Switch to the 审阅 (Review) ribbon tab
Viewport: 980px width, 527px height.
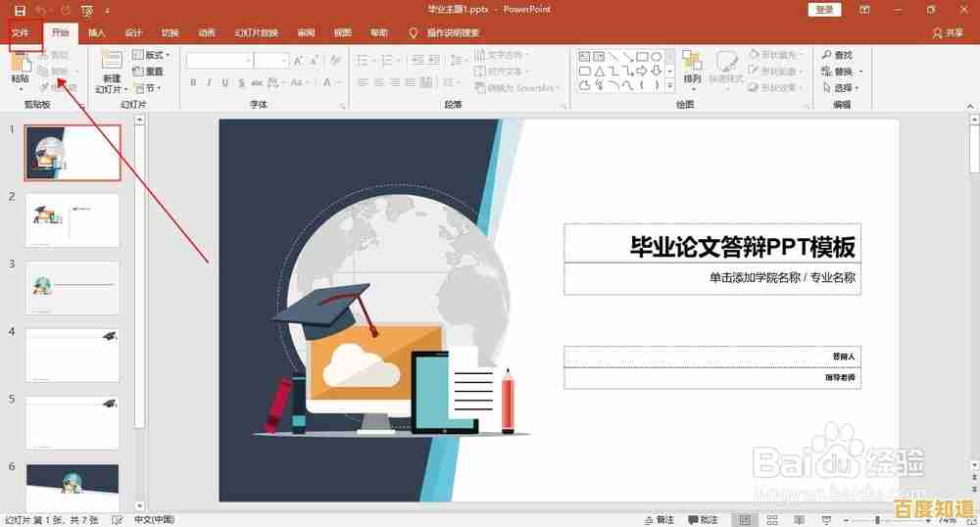tap(306, 32)
